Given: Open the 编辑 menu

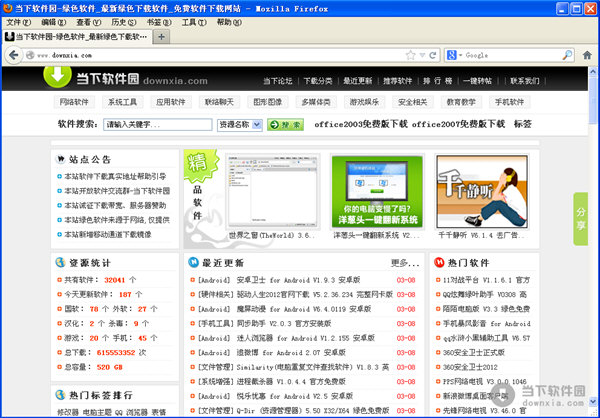Looking at the screenshot, I should coord(54,23).
